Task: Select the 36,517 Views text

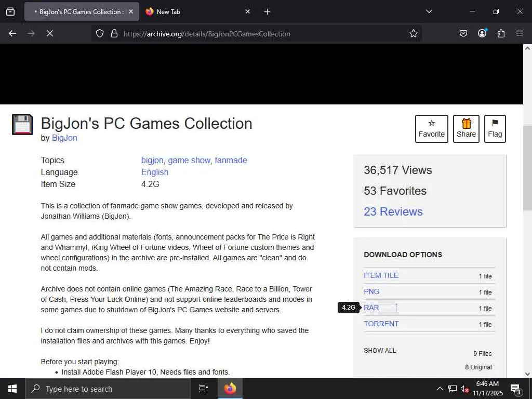Action: pos(397,170)
